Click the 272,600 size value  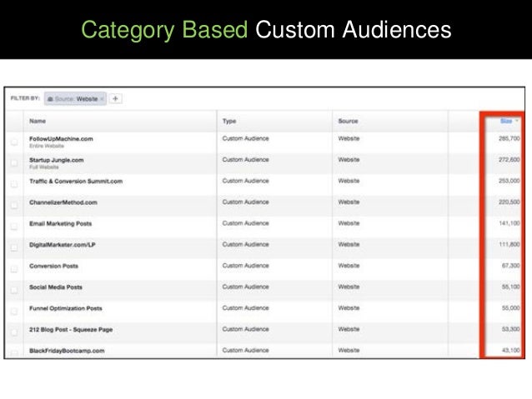point(509,160)
